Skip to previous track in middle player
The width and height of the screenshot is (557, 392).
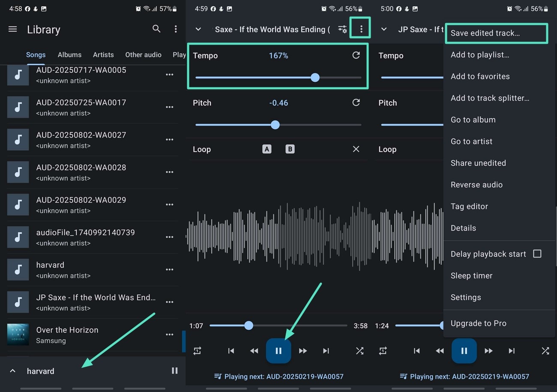(231, 351)
